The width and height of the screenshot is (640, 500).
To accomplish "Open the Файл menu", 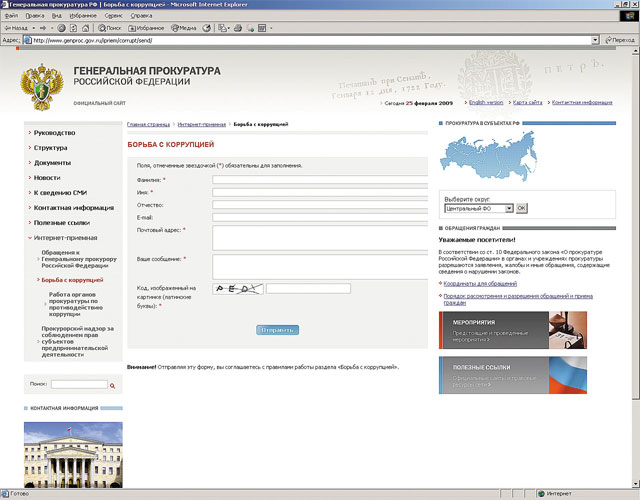I will (11, 16).
